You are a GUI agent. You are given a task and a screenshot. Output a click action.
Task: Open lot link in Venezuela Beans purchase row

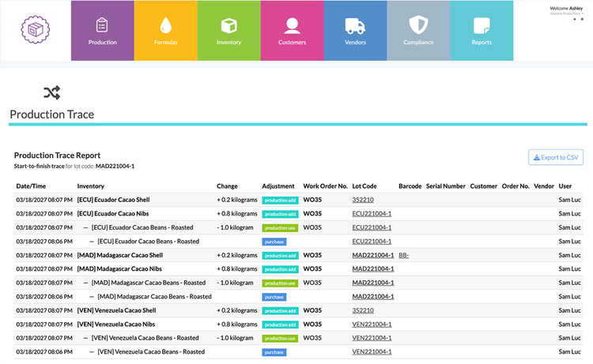tap(372, 352)
